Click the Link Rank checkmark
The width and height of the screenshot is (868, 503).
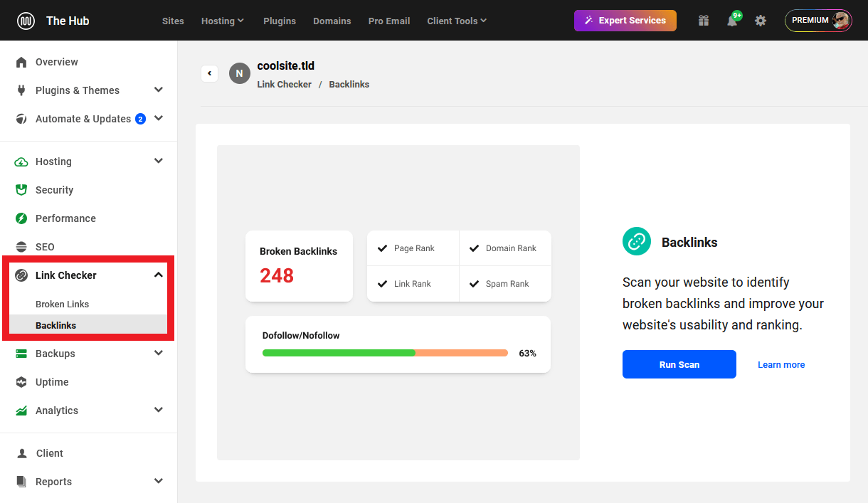382,284
